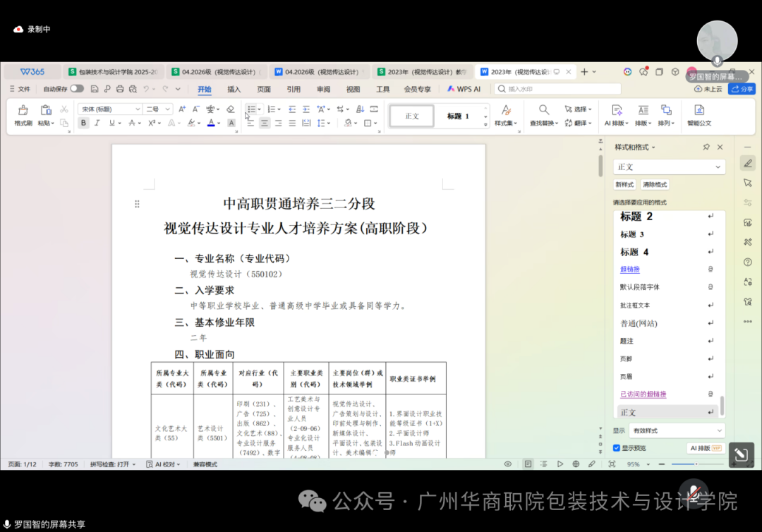Decrease font size with A- icon
The height and width of the screenshot is (532, 762).
196,109
